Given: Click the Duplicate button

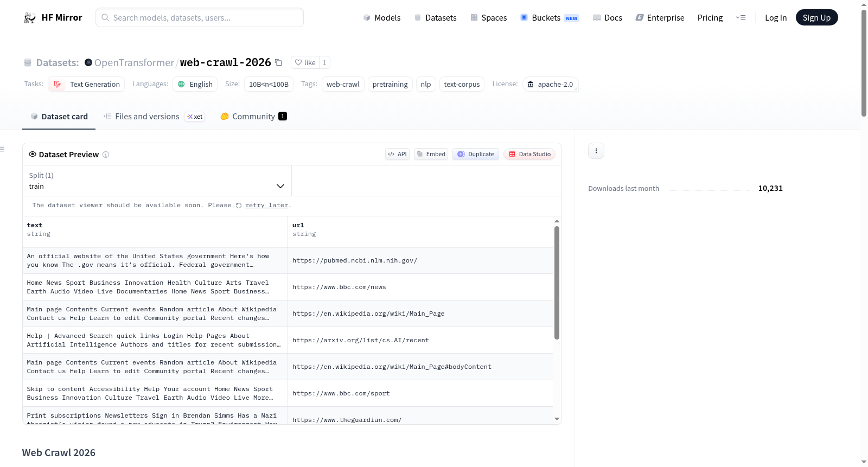Looking at the screenshot, I should point(475,154).
